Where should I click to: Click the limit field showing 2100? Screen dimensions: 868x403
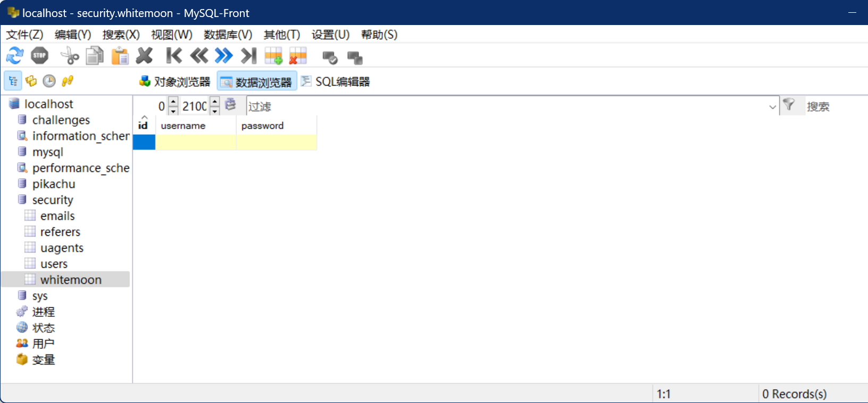(x=195, y=106)
